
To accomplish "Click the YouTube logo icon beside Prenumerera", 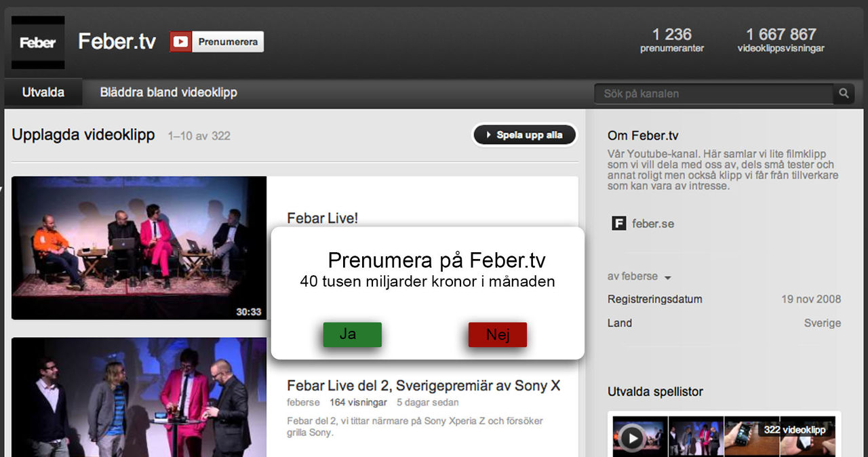I will pyautogui.click(x=179, y=41).
